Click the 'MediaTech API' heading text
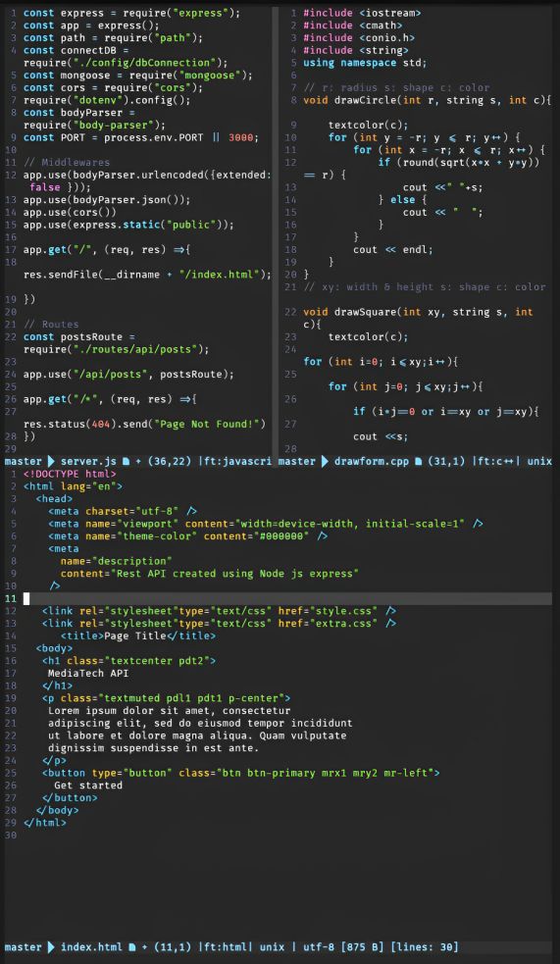Image resolution: width=560 pixels, height=964 pixels. click(88, 673)
